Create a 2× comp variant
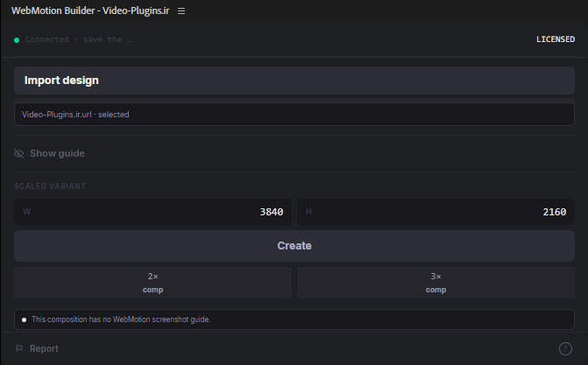Viewport: 588px width, 365px height. pyautogui.click(x=152, y=283)
